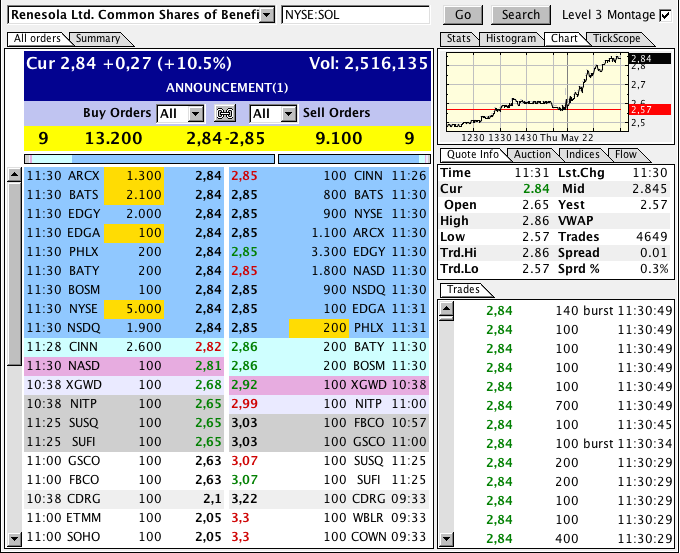Click the Trades list scroll up arrow

[446, 309]
